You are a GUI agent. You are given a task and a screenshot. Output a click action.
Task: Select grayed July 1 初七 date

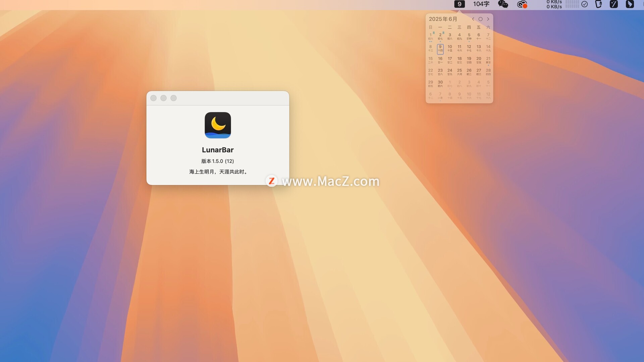click(x=450, y=84)
